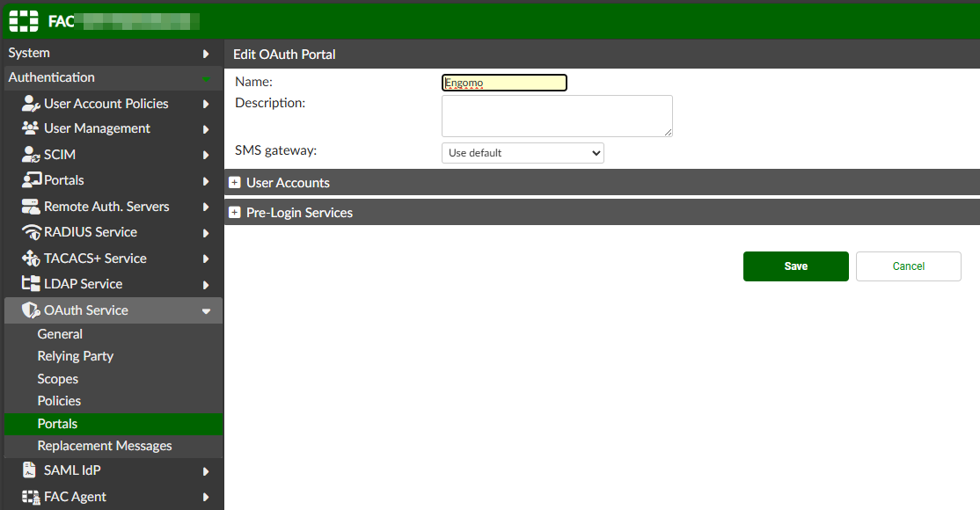Expand the System menu arrow
The width and height of the screenshot is (980, 510).
click(206, 54)
